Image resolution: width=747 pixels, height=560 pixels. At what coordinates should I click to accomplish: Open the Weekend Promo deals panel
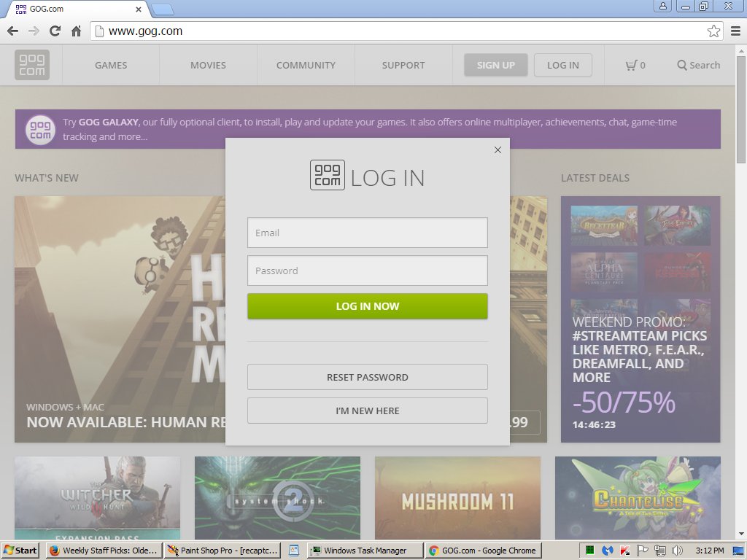tap(640, 319)
